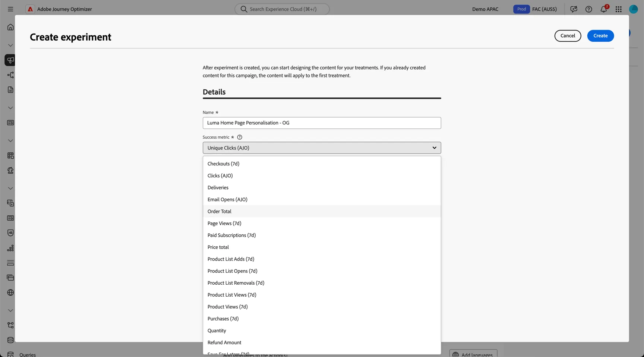Viewport: 644px width, 357px height.
Task: Pick Paid Subscriptions (7d) metric
Action: tap(322, 235)
